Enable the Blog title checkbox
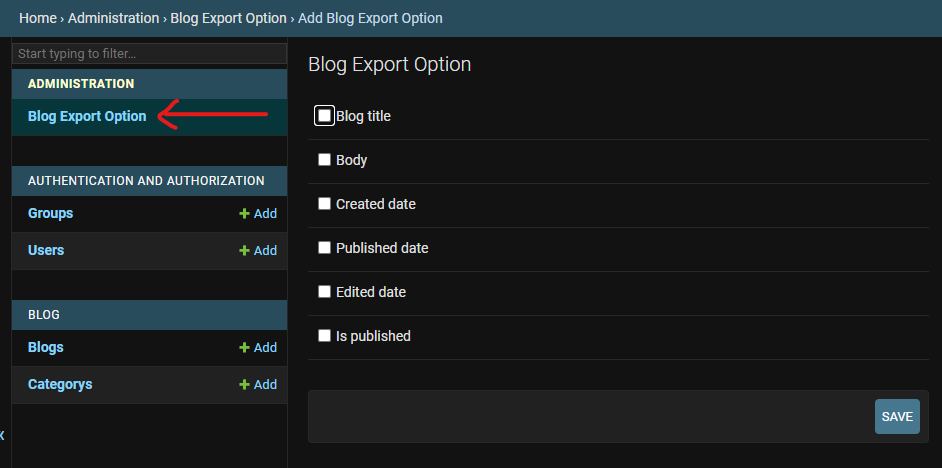This screenshot has height=468, width=942. pos(324,116)
